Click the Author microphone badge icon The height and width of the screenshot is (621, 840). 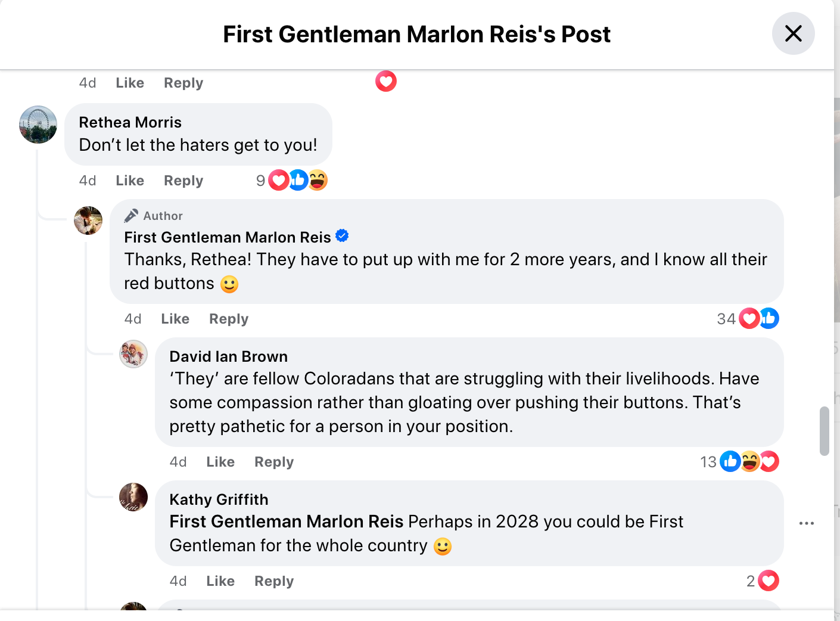coord(133,215)
